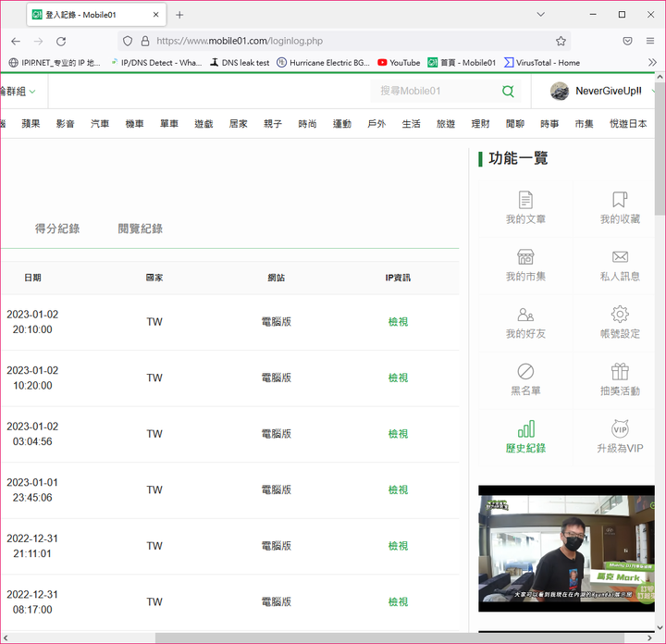Open the 悅遊日本 category
The image size is (666, 644).
(x=628, y=124)
